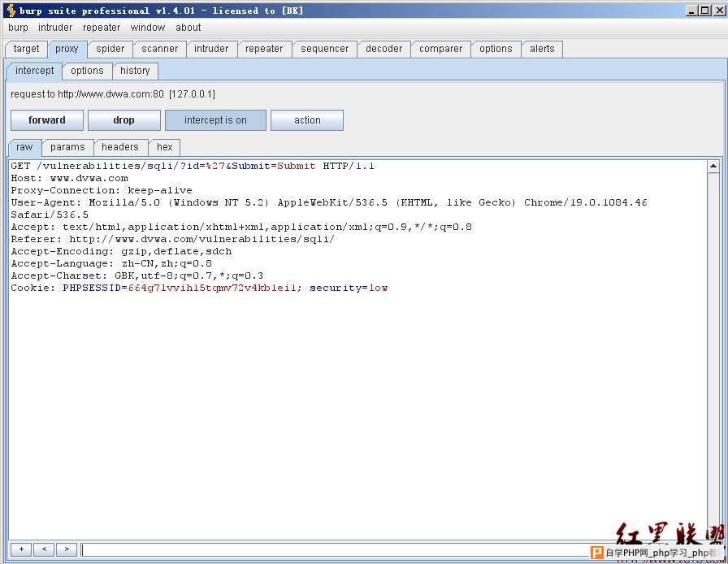
Task: Click the Referer header line
Action: point(173,239)
